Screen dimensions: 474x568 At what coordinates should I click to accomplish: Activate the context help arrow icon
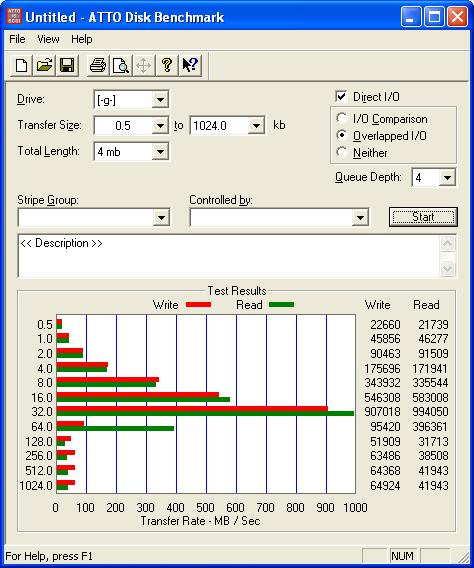point(190,66)
